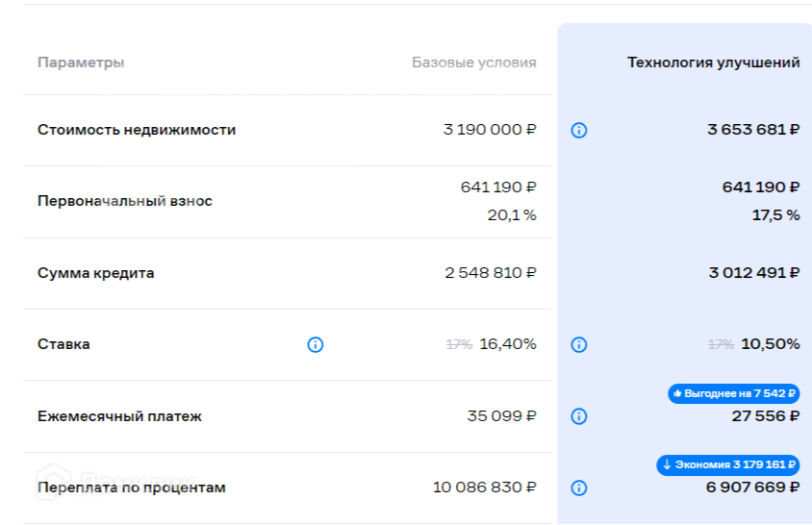Image resolution: width=812 pixels, height=525 pixels.
Task: Select the Базовые условия column header
Action: tap(474, 62)
